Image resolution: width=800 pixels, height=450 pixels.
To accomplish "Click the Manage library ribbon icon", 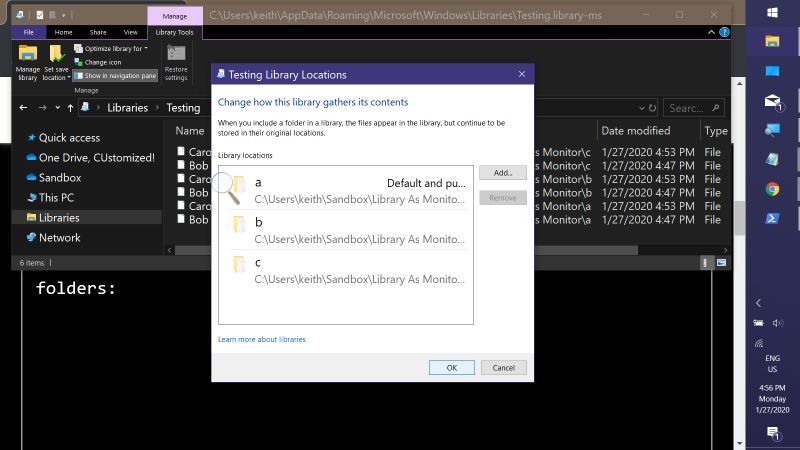I will [x=28, y=62].
